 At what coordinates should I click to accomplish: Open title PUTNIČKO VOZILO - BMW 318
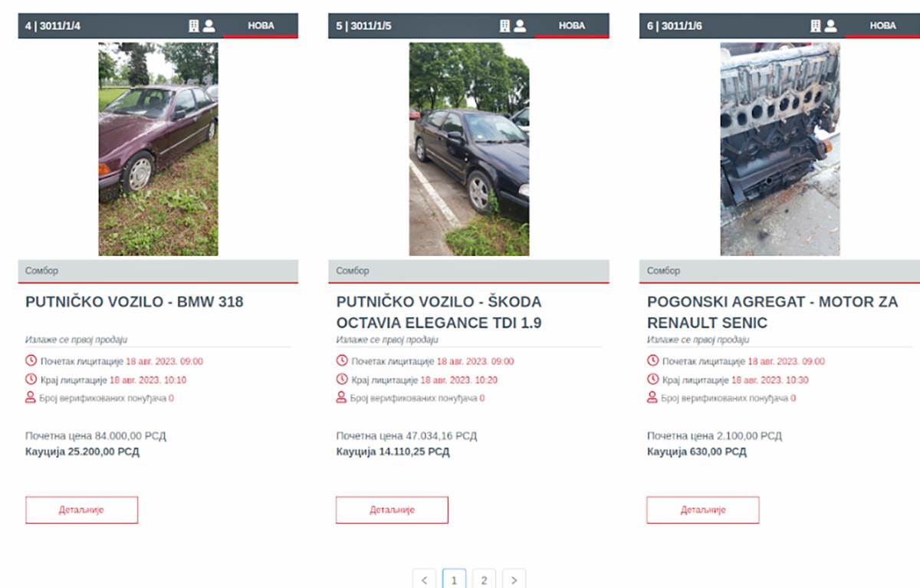134,301
